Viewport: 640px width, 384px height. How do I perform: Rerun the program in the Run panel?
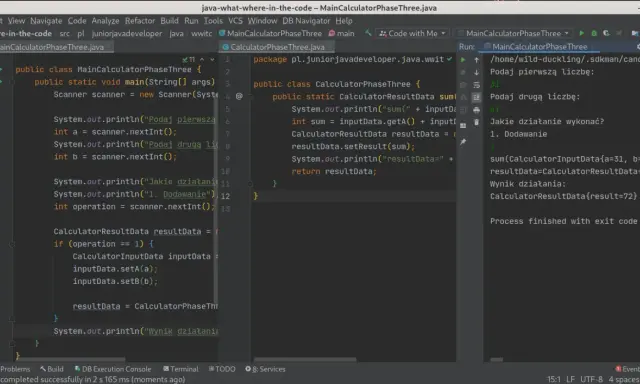[463, 60]
